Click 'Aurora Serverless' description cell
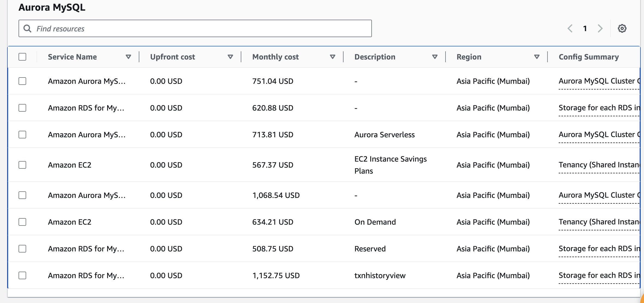Viewport: 644px width, 303px height. (384, 135)
